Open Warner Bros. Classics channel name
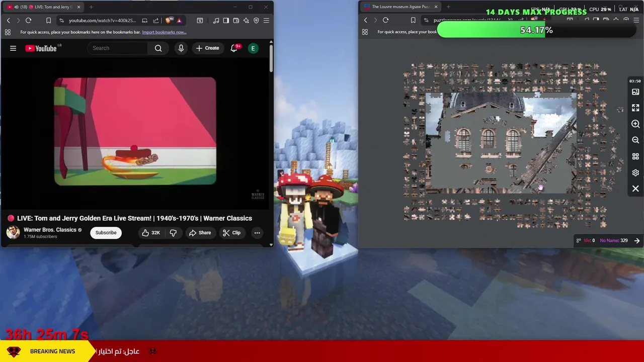 coord(50,230)
